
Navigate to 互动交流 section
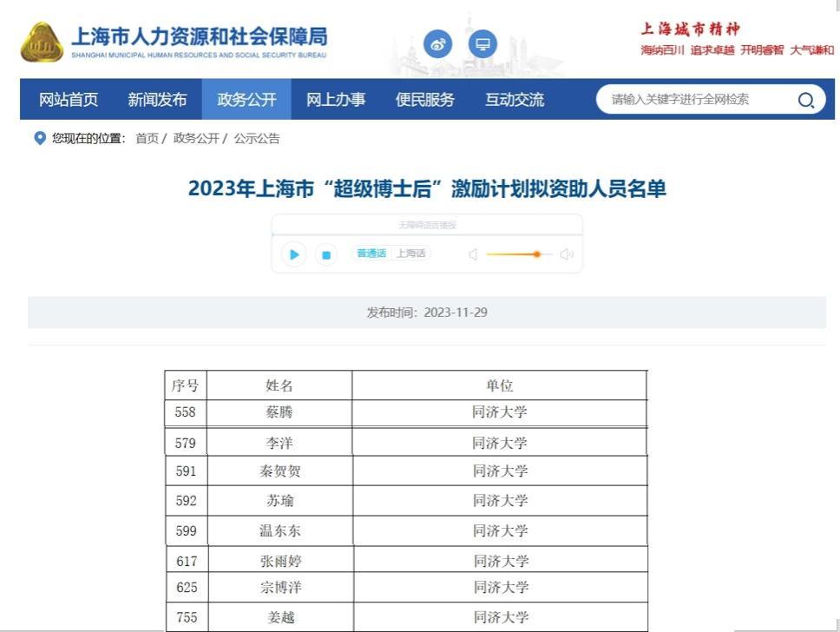[515, 100]
